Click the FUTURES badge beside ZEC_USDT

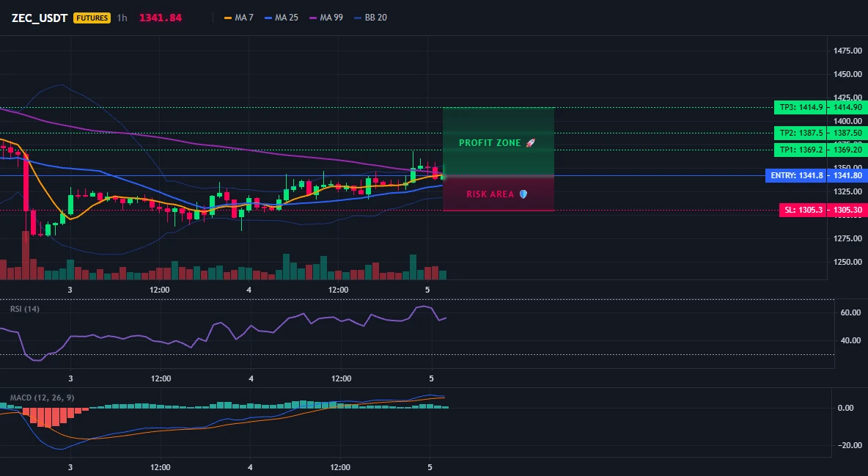[x=92, y=18]
